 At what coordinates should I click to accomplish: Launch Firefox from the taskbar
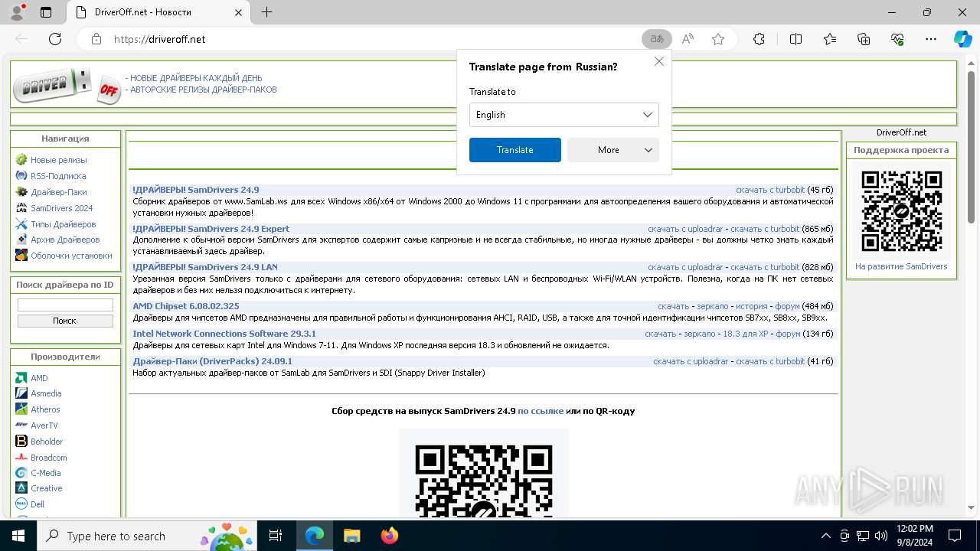click(x=389, y=536)
